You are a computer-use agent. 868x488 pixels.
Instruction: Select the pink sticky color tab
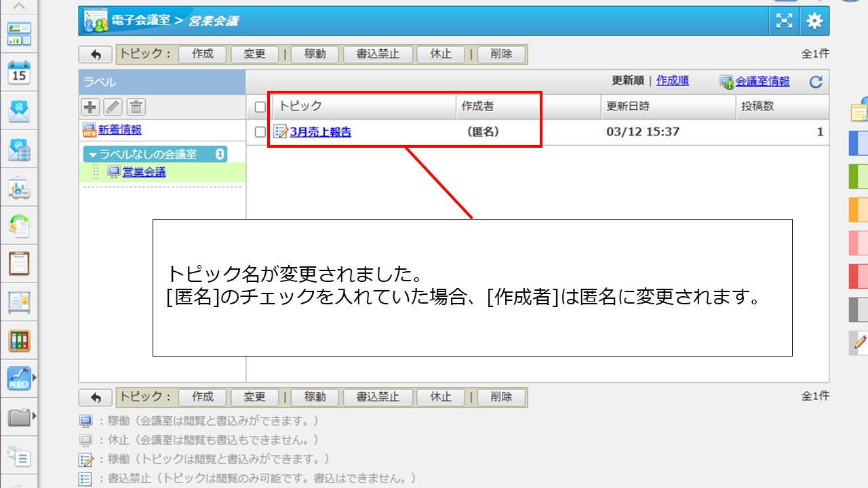tap(859, 243)
